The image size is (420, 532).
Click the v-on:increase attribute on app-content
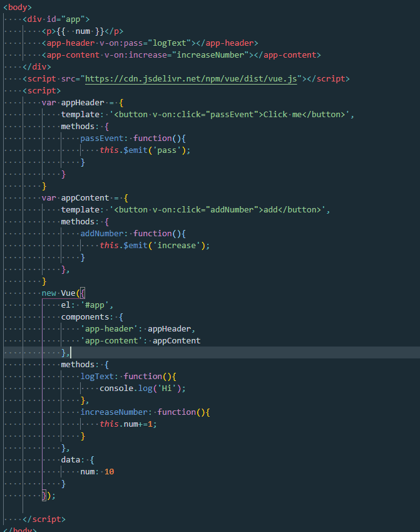pyautogui.click(x=177, y=55)
